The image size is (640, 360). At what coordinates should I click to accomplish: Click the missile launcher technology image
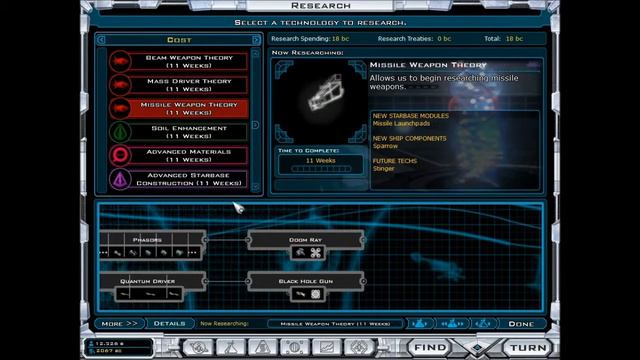tap(320, 101)
